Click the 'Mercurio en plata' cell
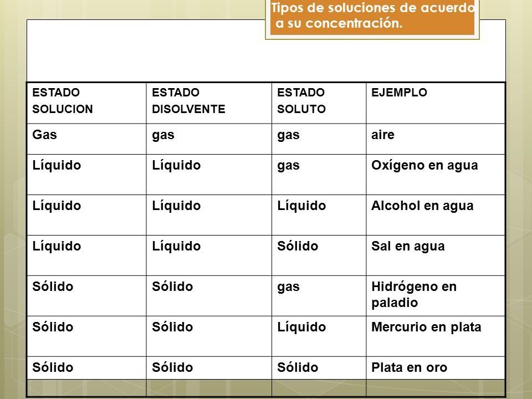Image resolution: width=532 pixels, height=399 pixels. click(436, 336)
